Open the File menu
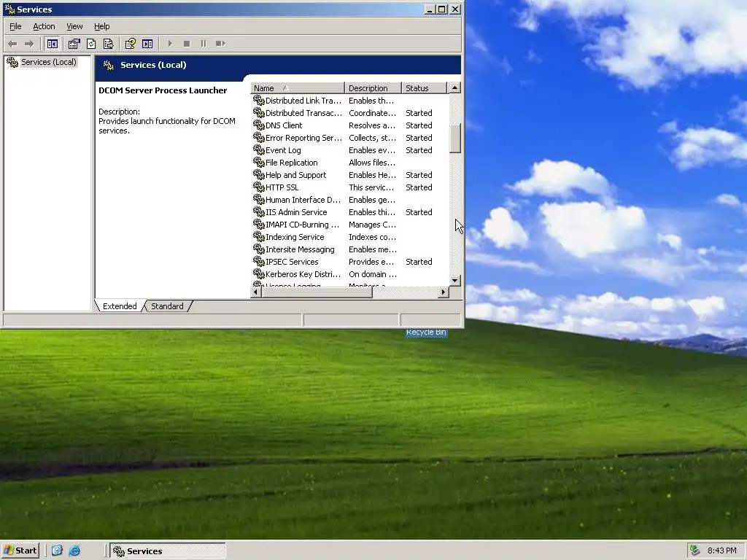 [x=15, y=27]
